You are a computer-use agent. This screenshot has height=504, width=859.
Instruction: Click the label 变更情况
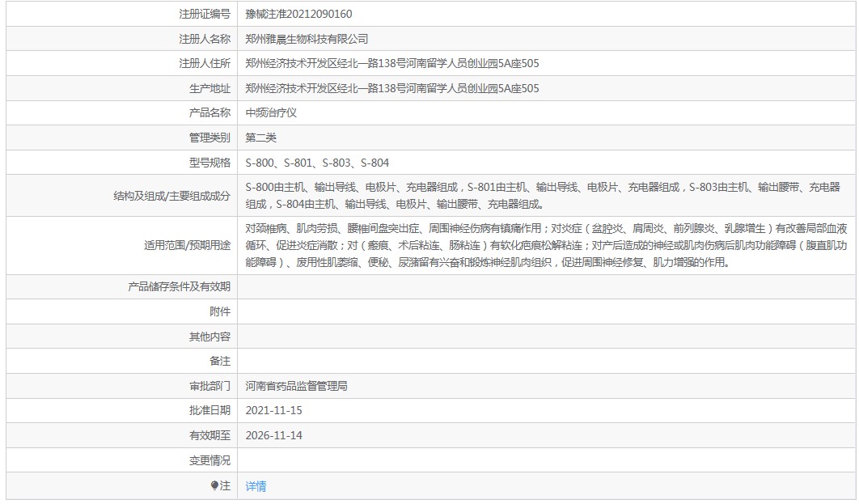pyautogui.click(x=209, y=461)
